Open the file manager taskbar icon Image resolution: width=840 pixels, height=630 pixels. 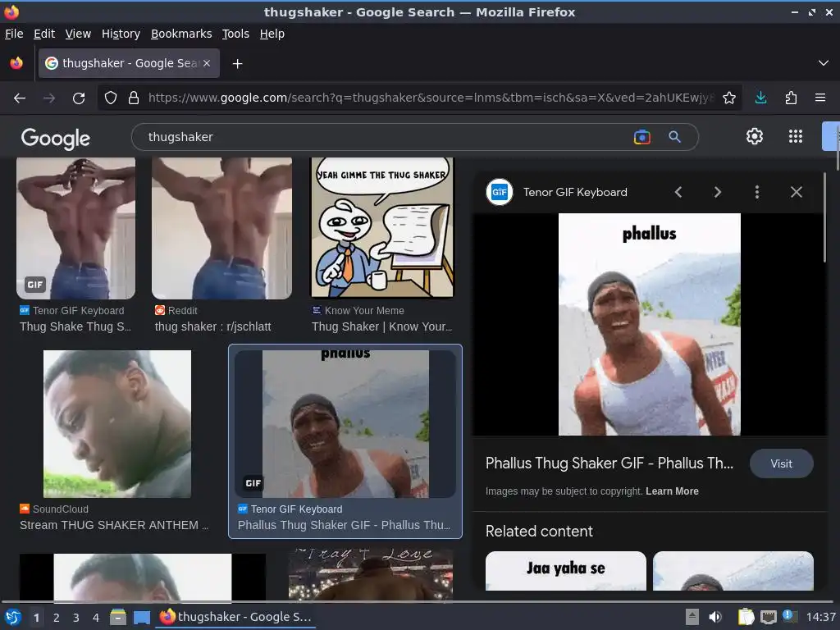tap(118, 617)
